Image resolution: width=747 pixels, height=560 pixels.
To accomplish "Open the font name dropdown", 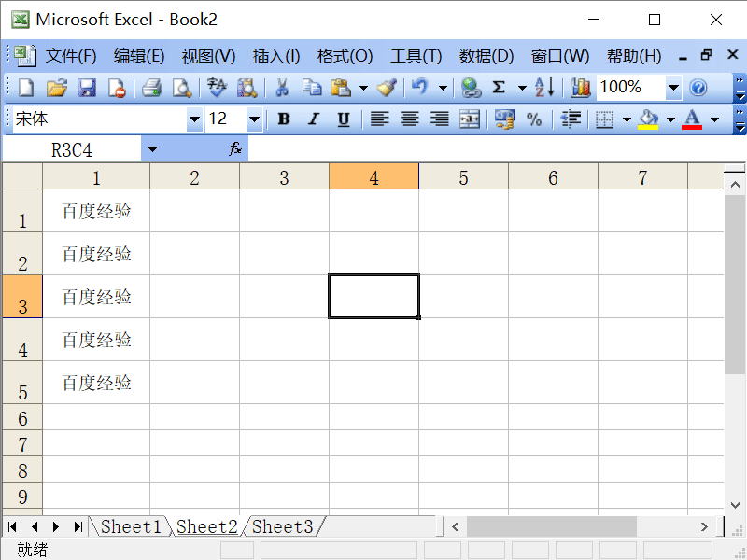I will point(194,119).
